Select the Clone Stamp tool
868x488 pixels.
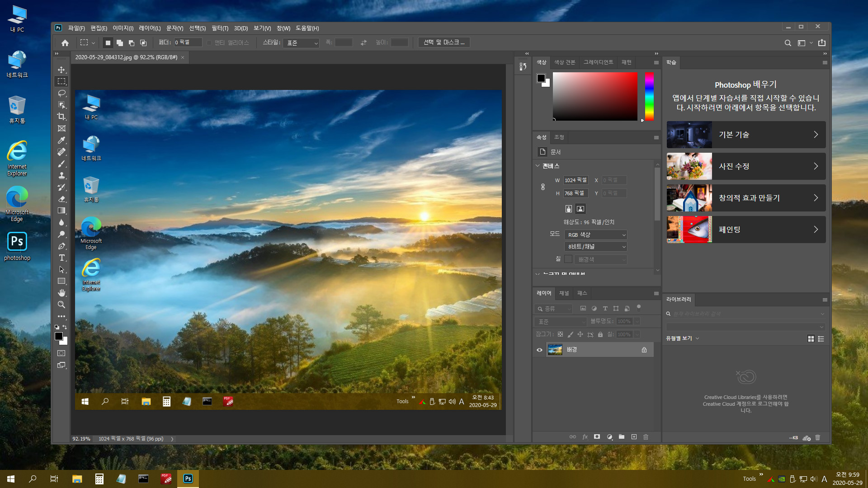(61, 175)
